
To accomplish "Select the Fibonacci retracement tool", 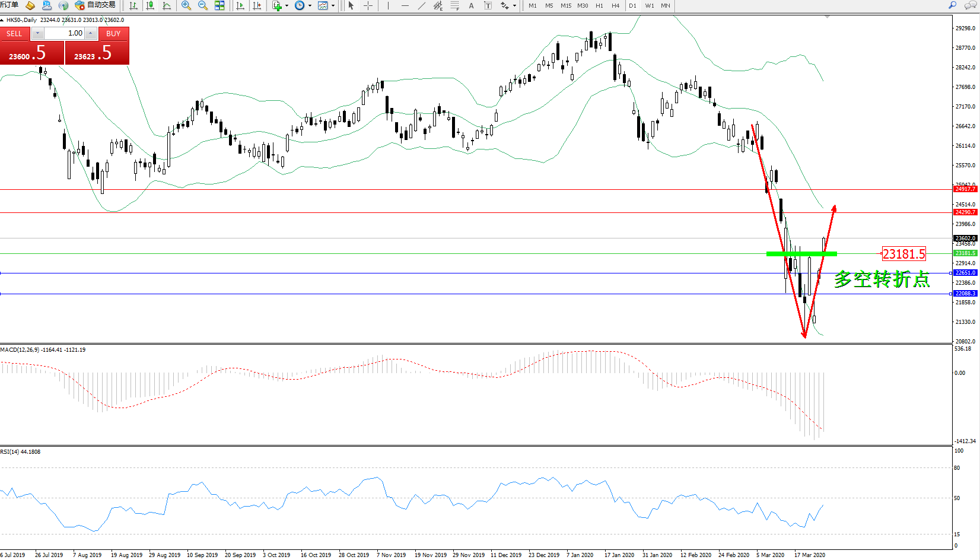I will click(x=454, y=5).
